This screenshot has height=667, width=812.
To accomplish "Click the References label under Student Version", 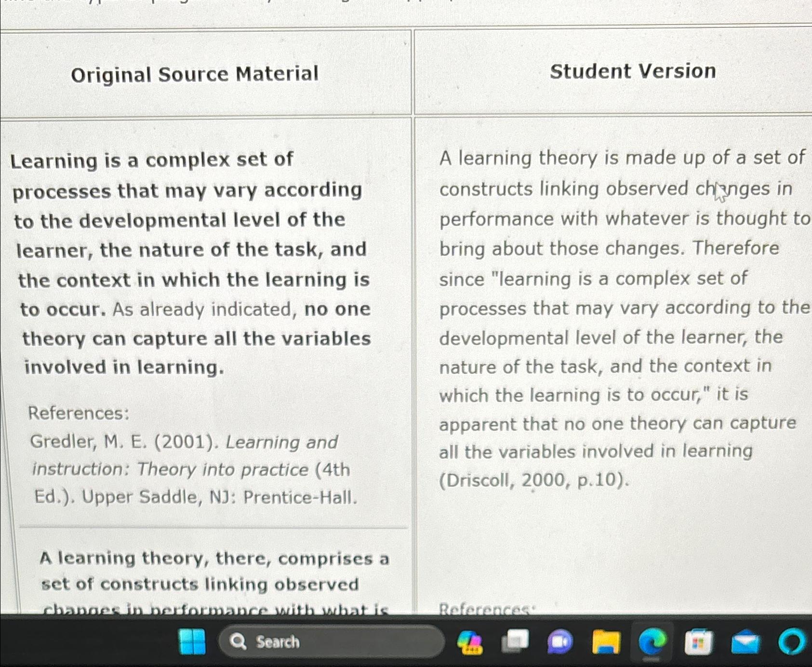I will pyautogui.click(x=487, y=609).
